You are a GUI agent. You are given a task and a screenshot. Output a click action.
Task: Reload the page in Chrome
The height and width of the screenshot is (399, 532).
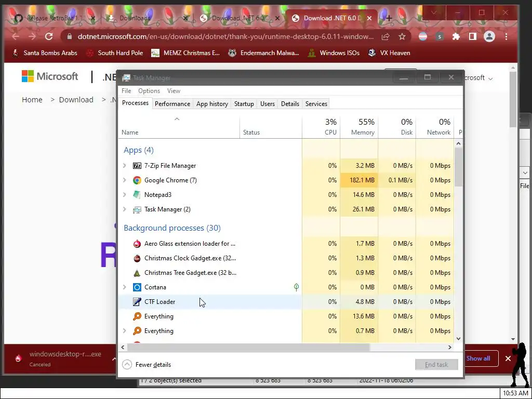tap(49, 37)
